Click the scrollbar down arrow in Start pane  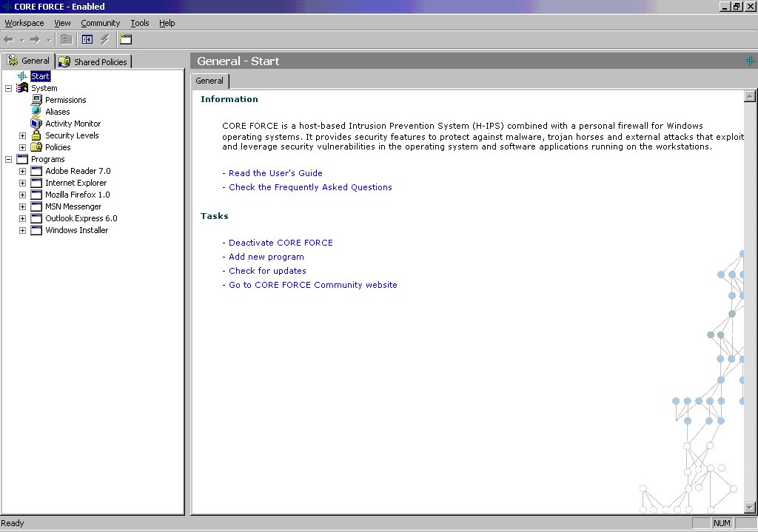point(749,508)
